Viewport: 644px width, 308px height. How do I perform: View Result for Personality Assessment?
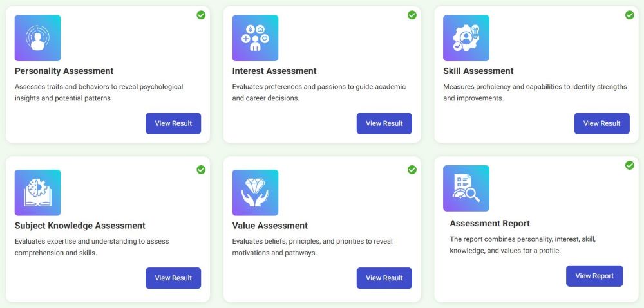173,123
